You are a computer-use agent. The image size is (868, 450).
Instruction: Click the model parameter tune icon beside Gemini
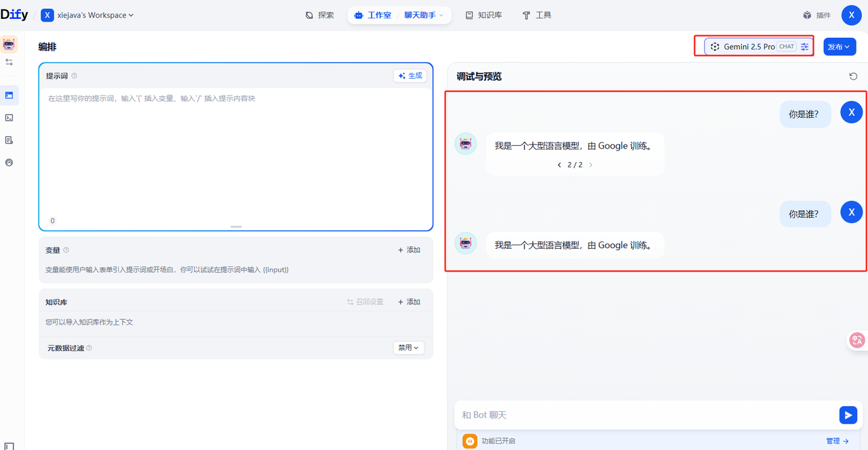(x=804, y=46)
